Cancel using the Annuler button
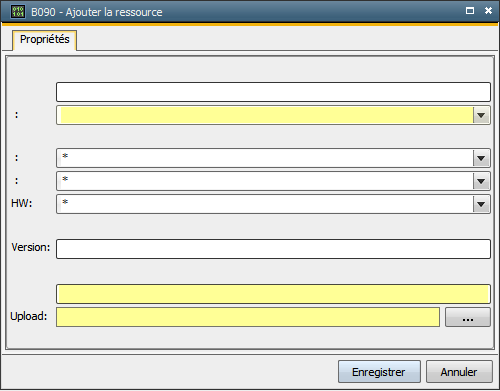This screenshot has width=500, height=391. [459, 372]
